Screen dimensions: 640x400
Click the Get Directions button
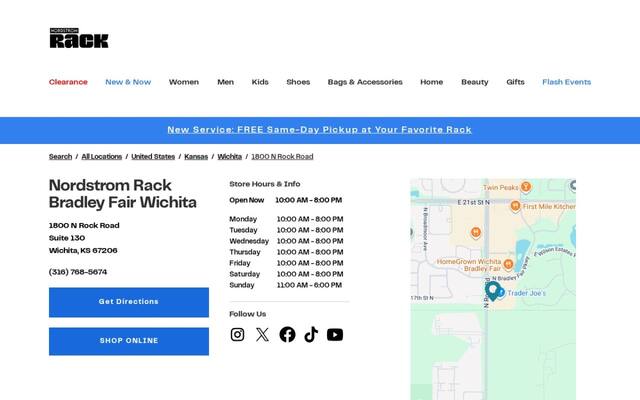pos(129,302)
